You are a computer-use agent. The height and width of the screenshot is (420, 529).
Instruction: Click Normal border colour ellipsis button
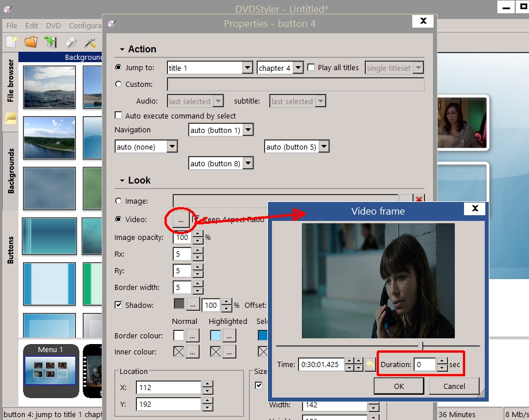pyautogui.click(x=192, y=336)
